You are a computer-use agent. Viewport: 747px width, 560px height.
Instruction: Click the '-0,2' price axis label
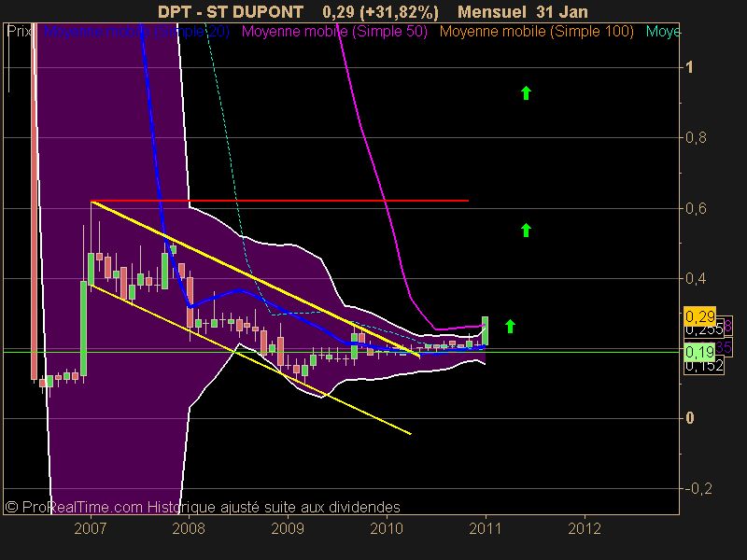pyautogui.click(x=698, y=488)
